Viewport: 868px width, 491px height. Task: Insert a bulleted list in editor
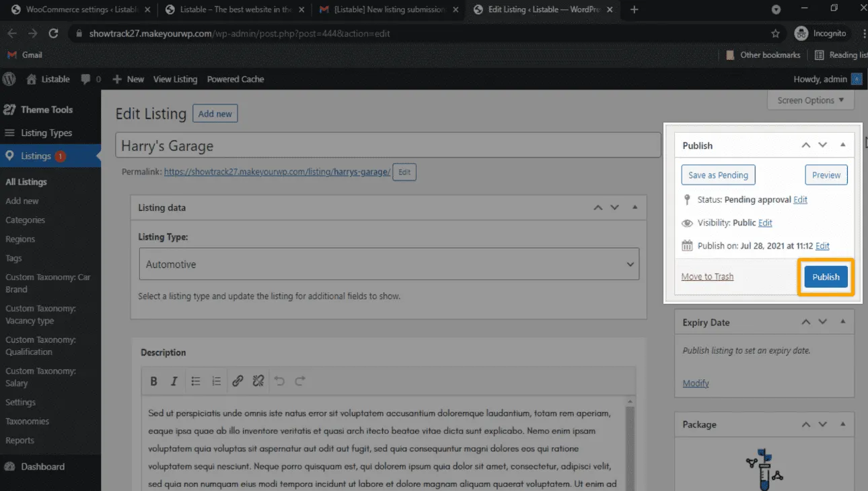click(196, 381)
